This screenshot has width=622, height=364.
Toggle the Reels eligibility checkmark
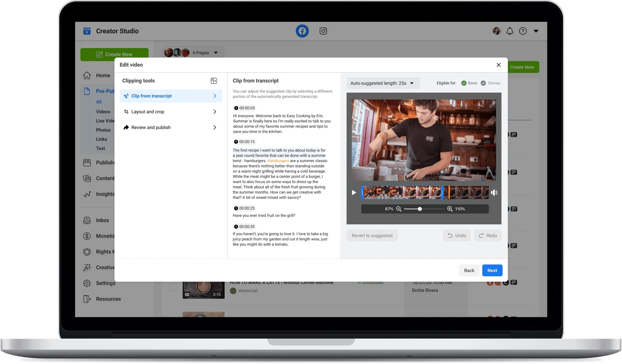tap(464, 83)
